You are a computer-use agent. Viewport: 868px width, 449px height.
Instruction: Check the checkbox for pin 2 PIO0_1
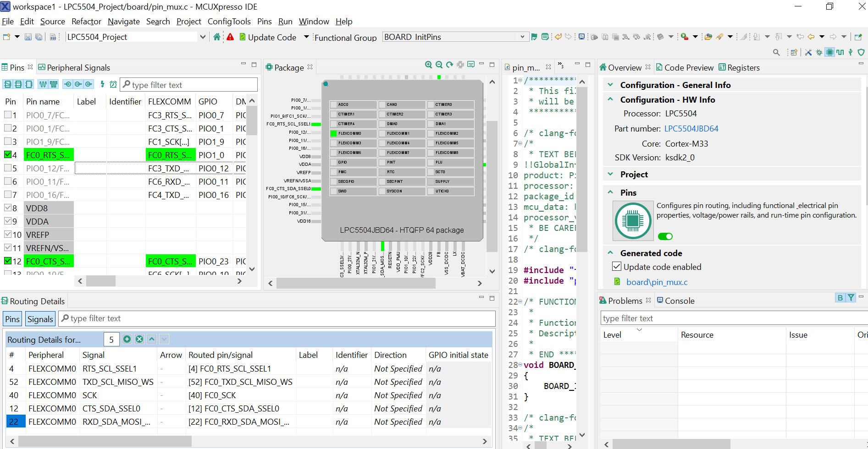[8, 128]
